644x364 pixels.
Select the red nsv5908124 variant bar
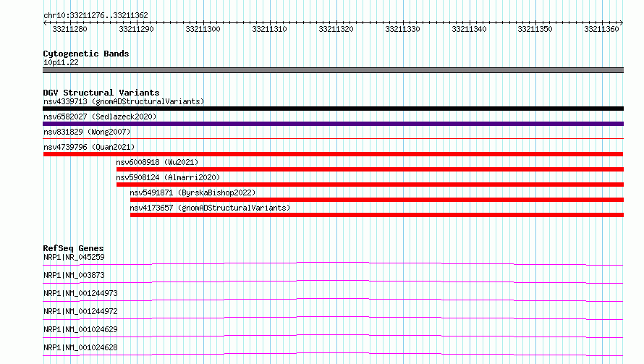pyautogui.click(x=370, y=185)
